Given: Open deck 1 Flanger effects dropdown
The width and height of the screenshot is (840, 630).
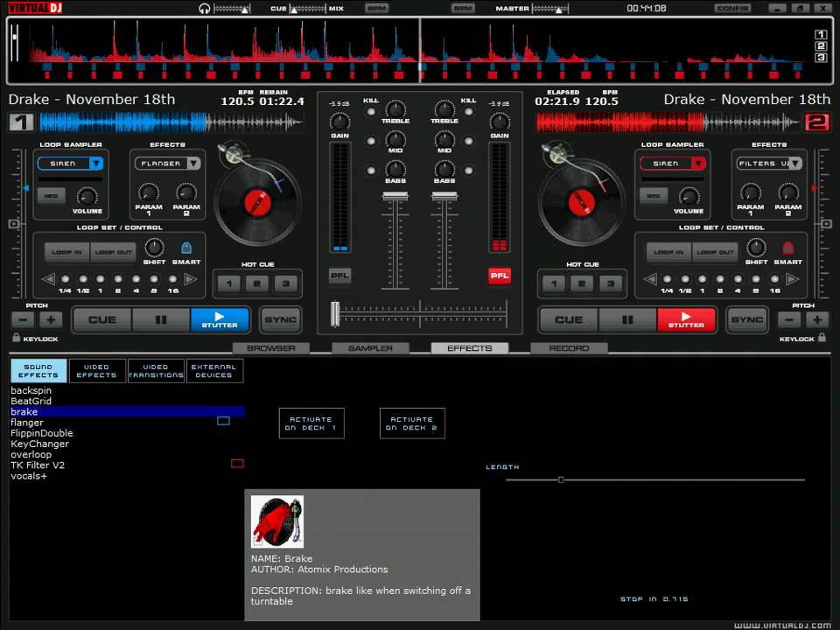Looking at the screenshot, I should [x=193, y=164].
